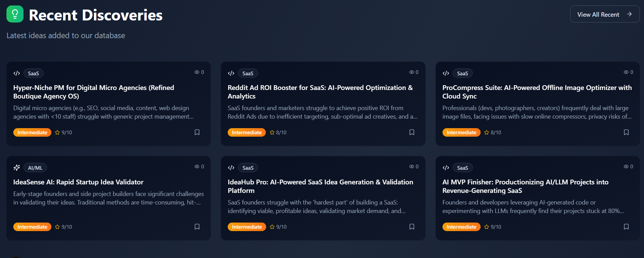Open the ProCompress Suite idea title
This screenshot has width=644, height=258.
click(x=537, y=92)
